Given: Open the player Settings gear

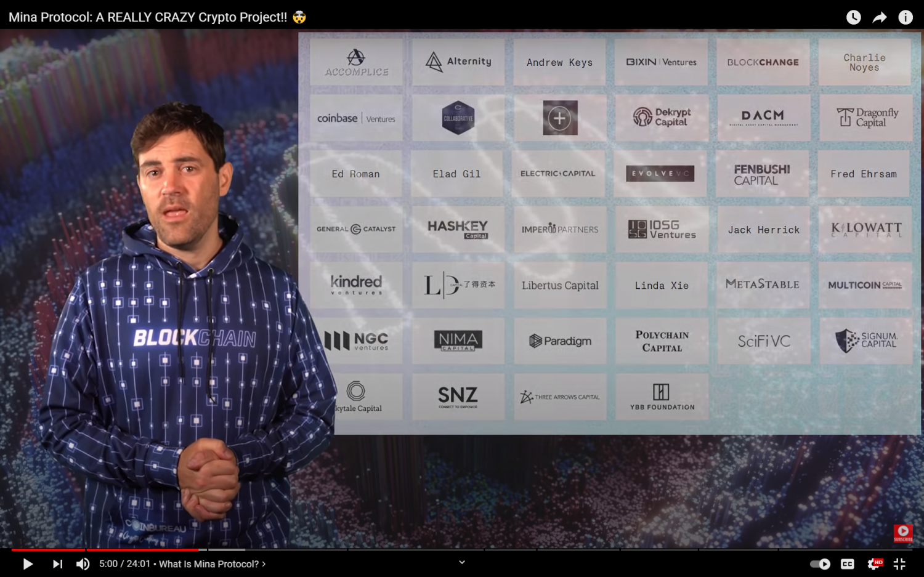Looking at the screenshot, I should click(874, 564).
